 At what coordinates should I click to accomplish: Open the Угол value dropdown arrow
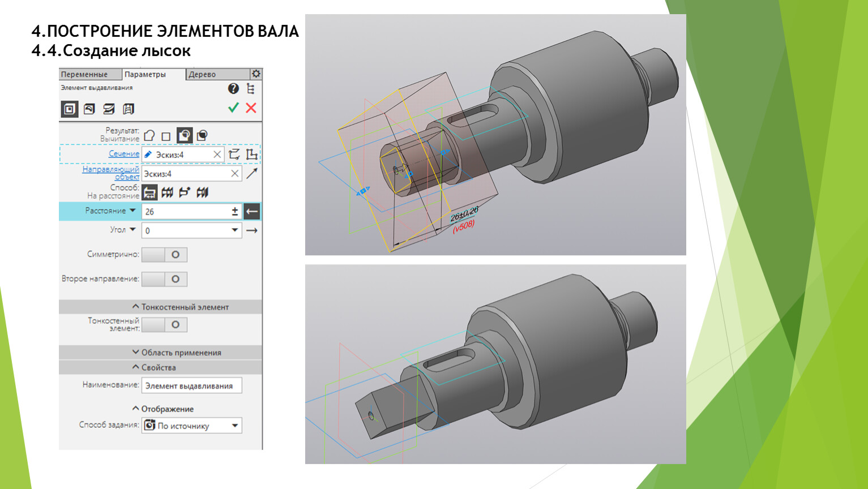coord(234,230)
